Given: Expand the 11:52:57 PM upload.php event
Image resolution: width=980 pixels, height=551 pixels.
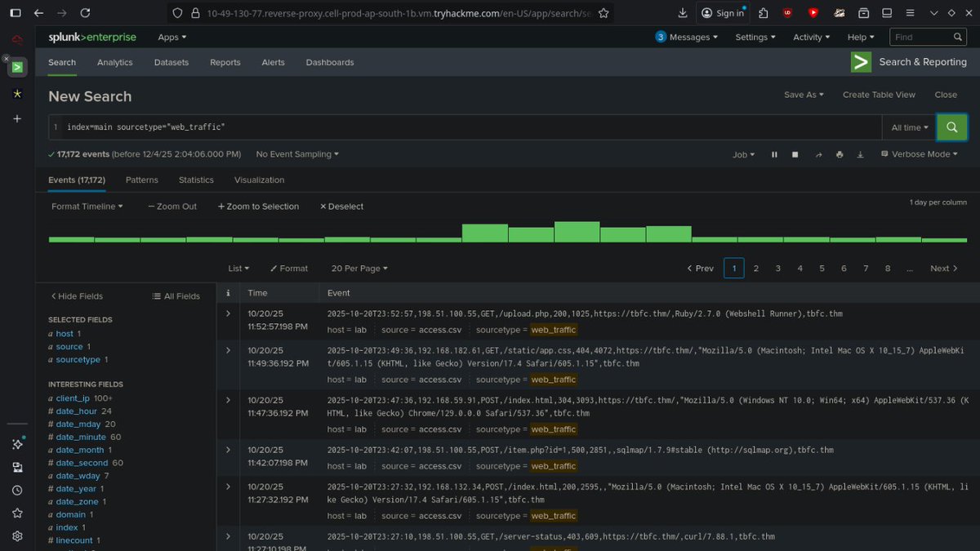Looking at the screenshot, I should pos(228,313).
